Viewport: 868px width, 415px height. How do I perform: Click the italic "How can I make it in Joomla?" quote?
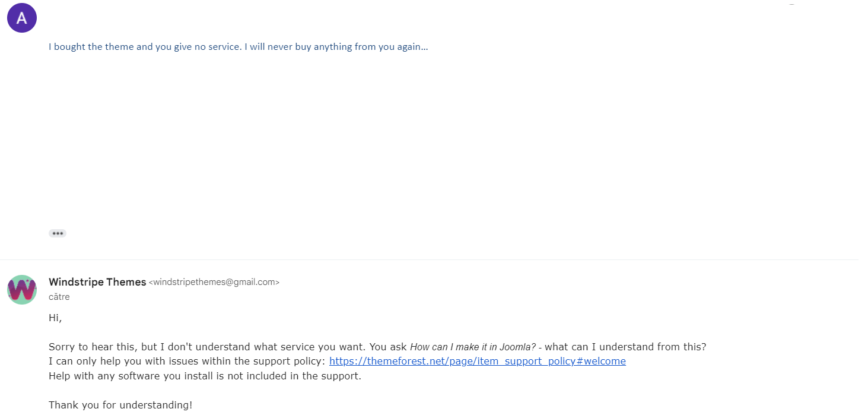473,347
